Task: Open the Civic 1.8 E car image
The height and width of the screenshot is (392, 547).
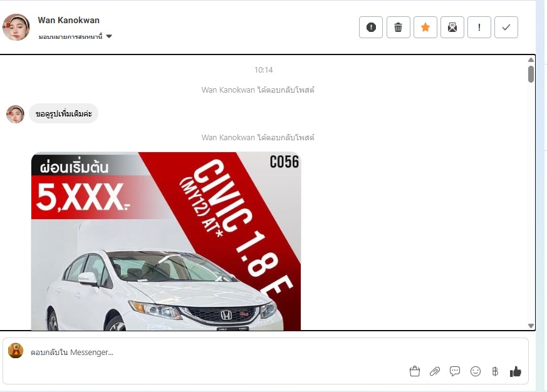Action: coord(166,241)
